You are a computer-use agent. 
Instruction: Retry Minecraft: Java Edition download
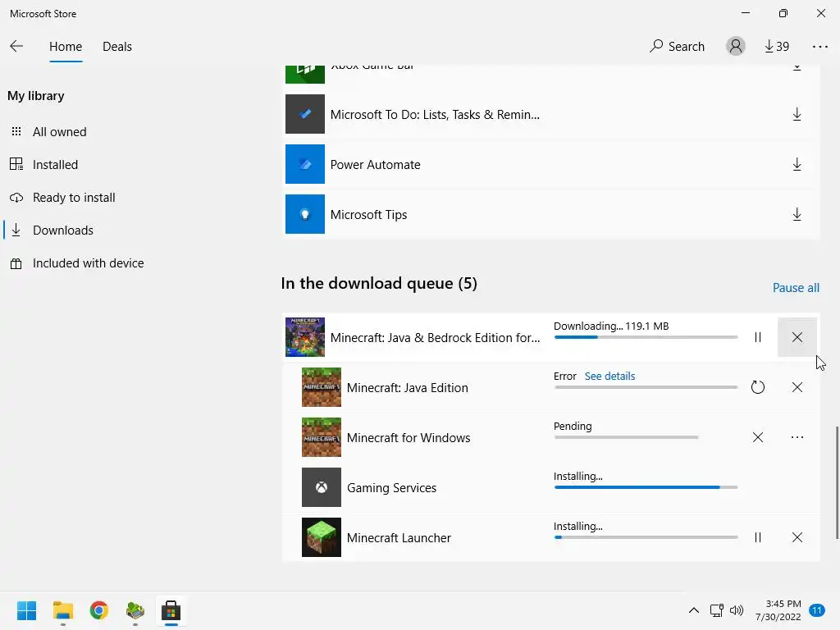(x=757, y=387)
